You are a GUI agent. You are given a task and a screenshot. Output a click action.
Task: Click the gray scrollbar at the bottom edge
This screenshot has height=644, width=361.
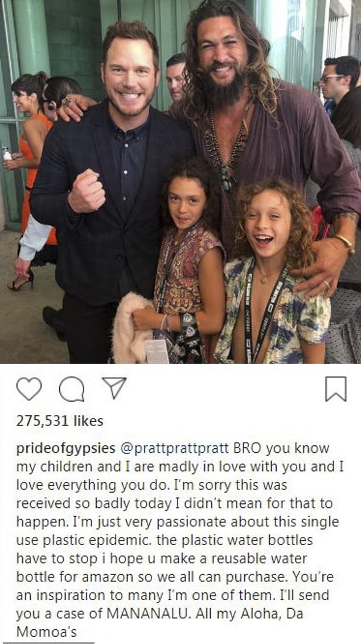click(47, 642)
